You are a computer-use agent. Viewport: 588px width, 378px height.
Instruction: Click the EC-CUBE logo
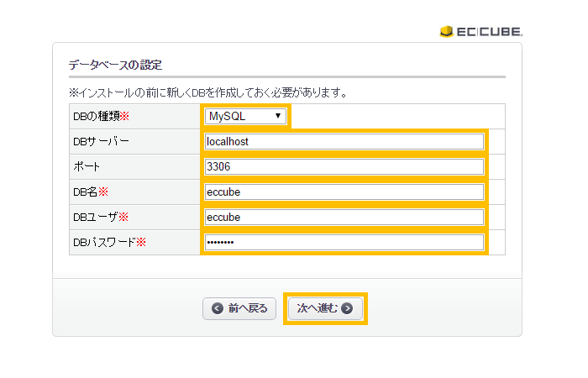coord(480,32)
